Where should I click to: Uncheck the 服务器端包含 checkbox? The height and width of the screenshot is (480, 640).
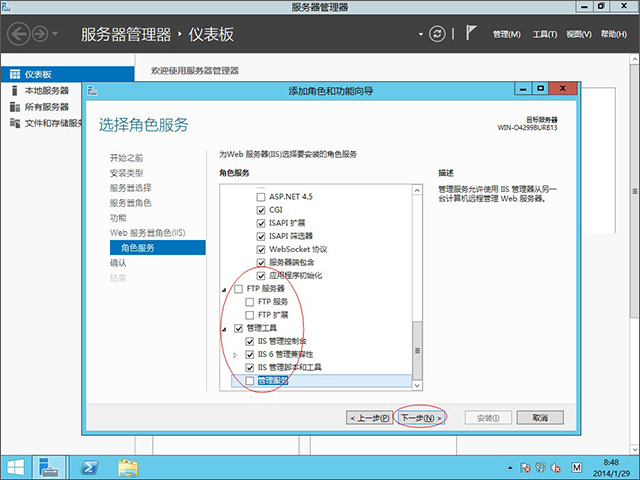261,262
